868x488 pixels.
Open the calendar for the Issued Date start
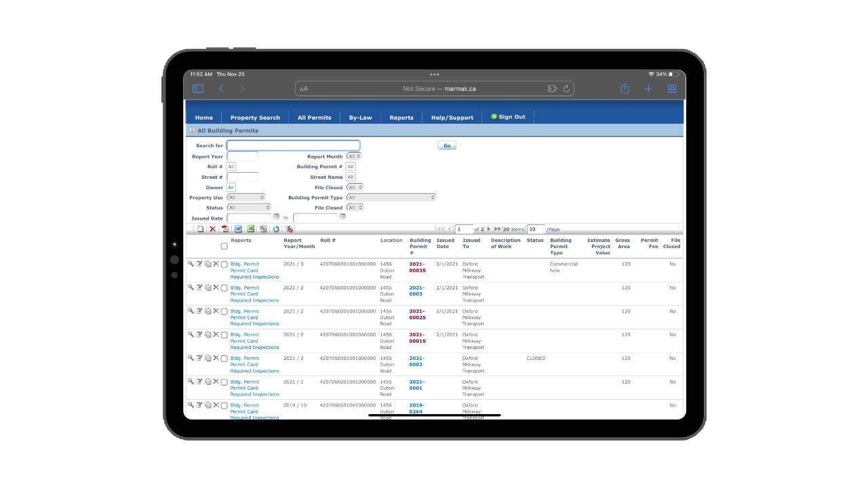pos(276,217)
